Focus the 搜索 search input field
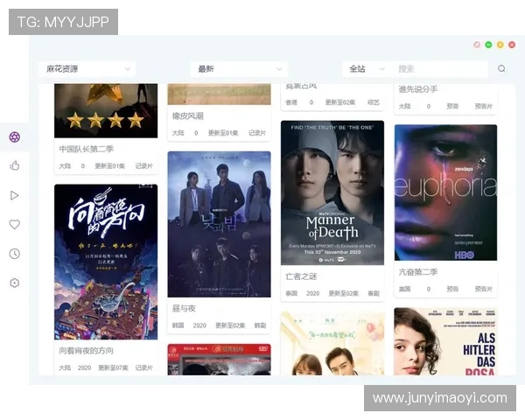Image resolution: width=525 pixels, height=420 pixels. tap(439, 69)
